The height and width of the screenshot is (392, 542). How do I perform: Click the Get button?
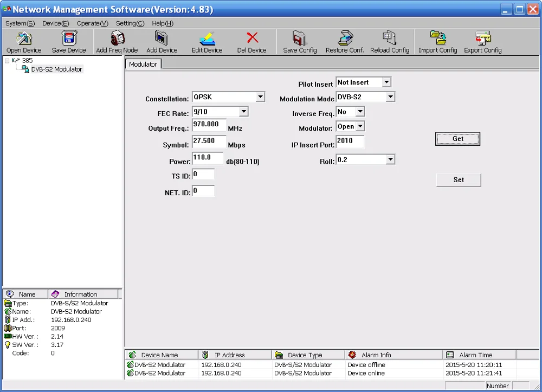pos(457,139)
